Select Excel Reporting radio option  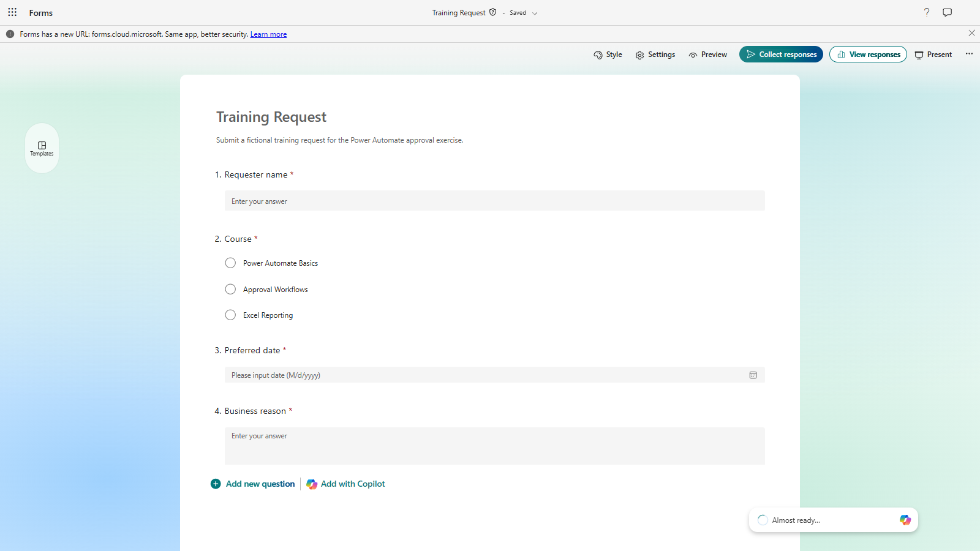pyautogui.click(x=230, y=315)
